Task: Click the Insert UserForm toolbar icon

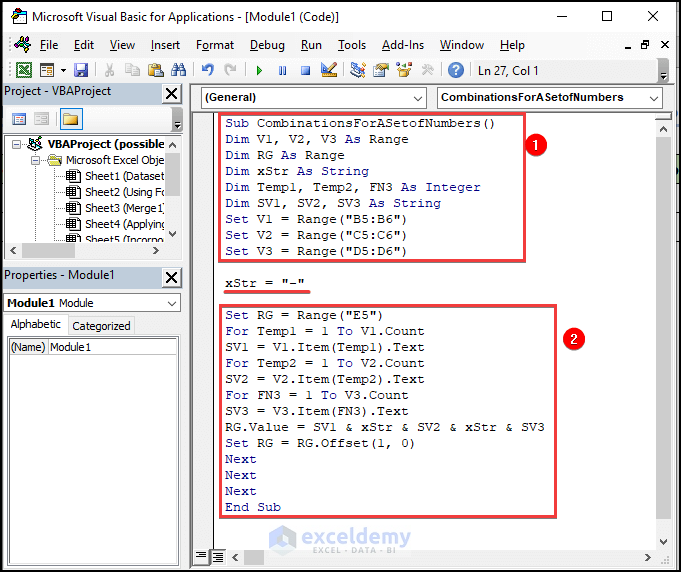Action: (46, 70)
